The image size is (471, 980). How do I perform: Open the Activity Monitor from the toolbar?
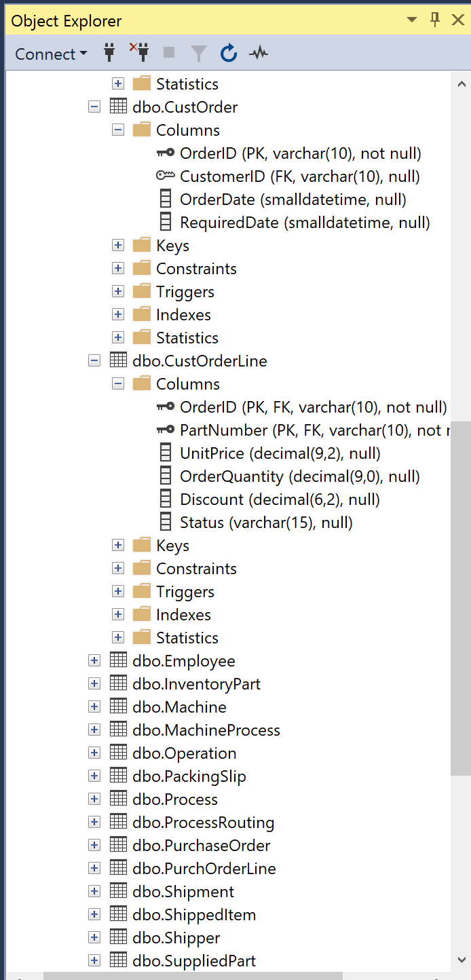tap(258, 53)
